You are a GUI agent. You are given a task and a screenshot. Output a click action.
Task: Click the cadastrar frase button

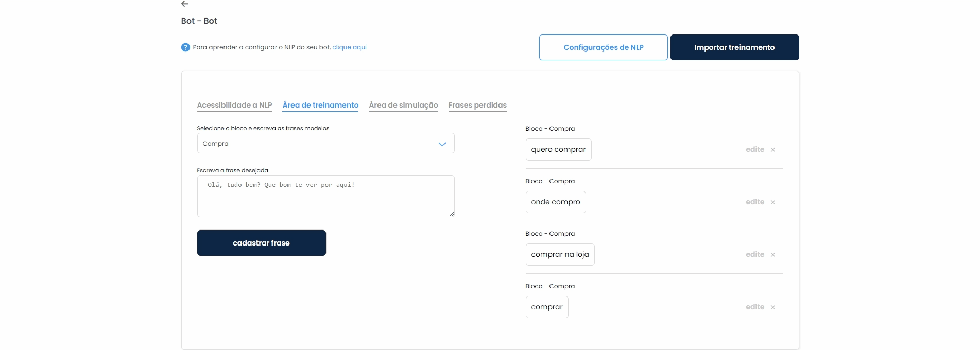pos(261,243)
